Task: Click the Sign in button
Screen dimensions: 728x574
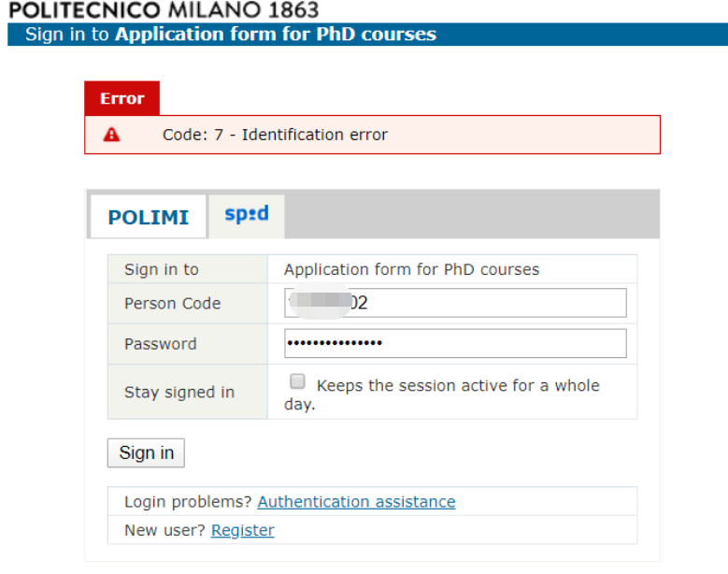Action: pyautogui.click(x=146, y=452)
